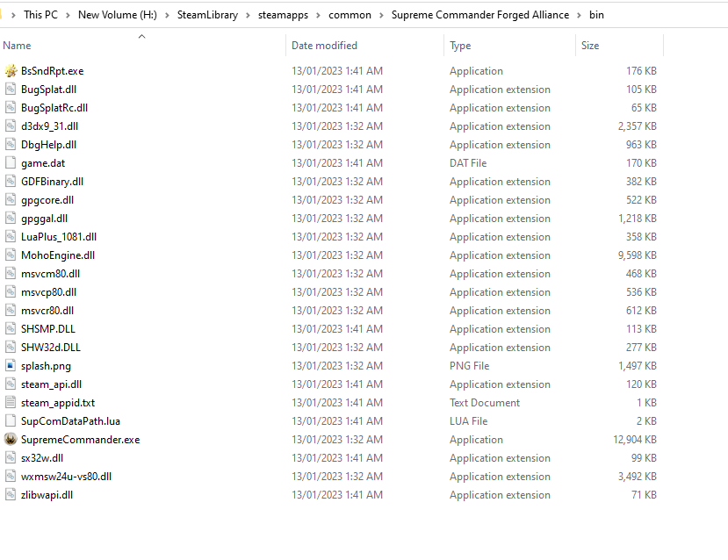Select the splash.png file name
This screenshot has height=560, width=728.
[46, 366]
